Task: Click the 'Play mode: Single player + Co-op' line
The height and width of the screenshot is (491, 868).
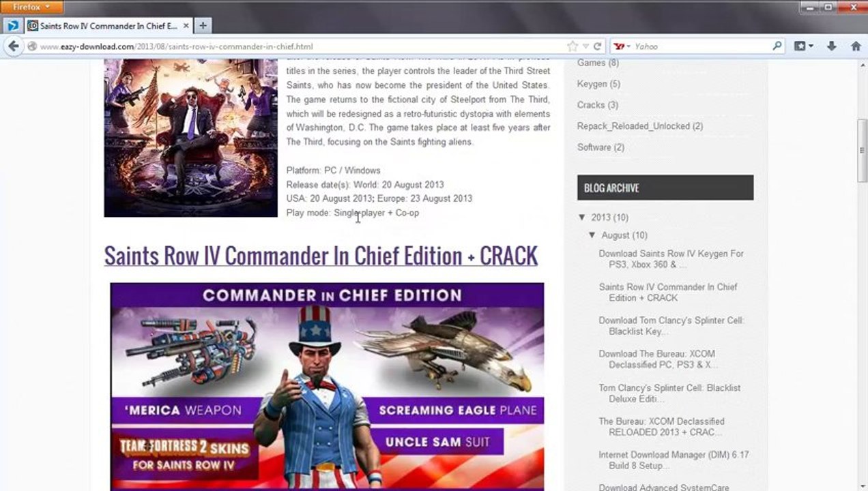Action: tap(352, 213)
